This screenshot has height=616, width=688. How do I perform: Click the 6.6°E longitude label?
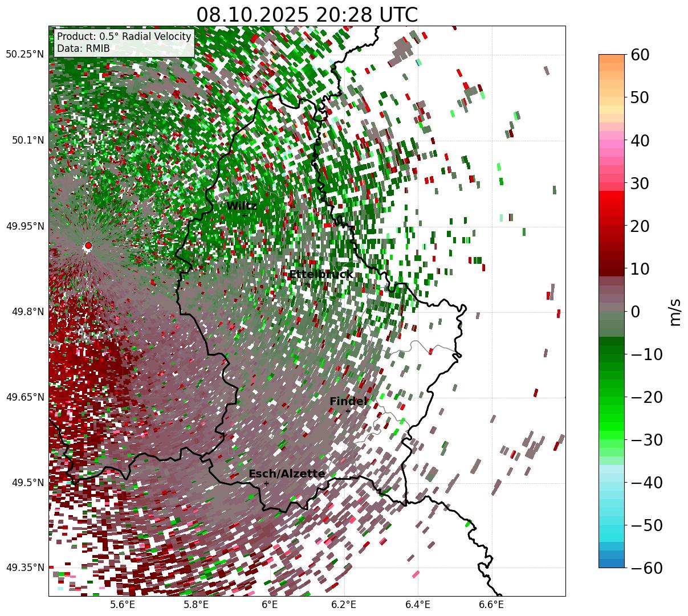click(491, 605)
